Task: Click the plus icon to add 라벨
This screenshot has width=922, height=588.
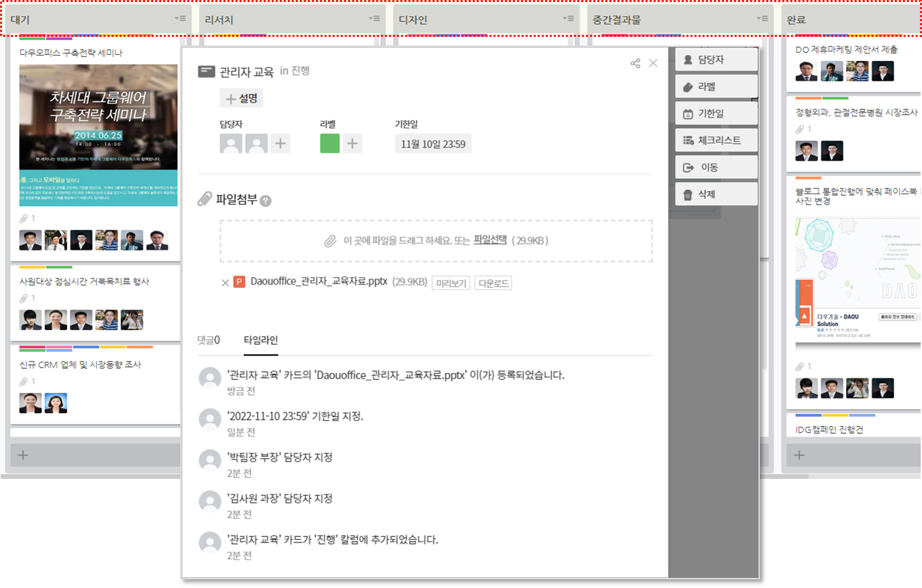Action: click(x=352, y=143)
